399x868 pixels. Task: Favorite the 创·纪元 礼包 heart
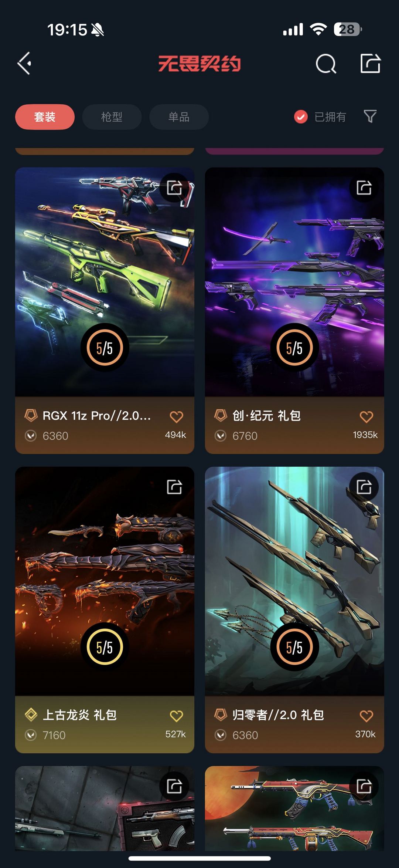[x=366, y=417]
